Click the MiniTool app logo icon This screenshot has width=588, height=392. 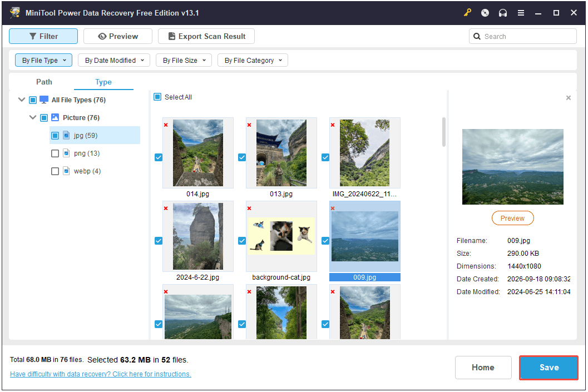(15, 13)
